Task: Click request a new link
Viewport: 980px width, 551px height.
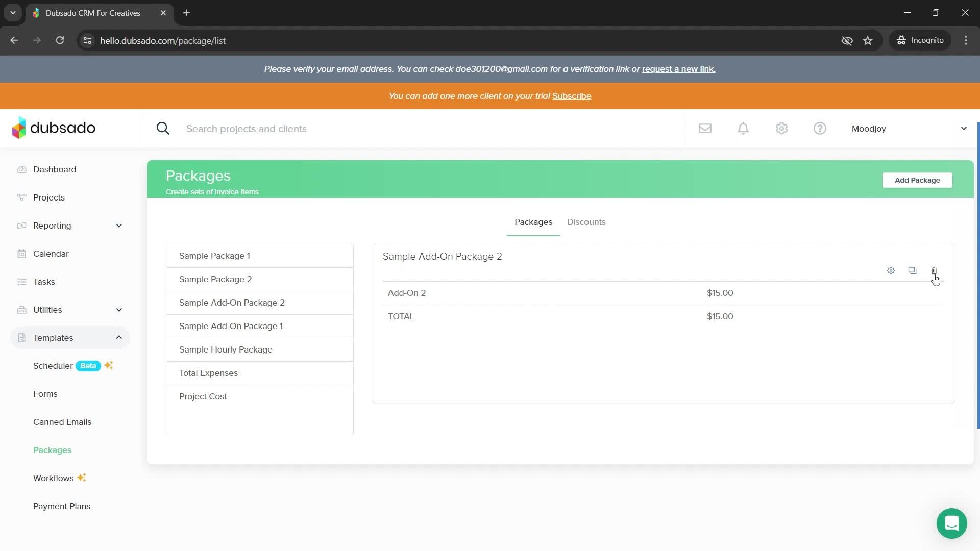Action: pyautogui.click(x=678, y=69)
